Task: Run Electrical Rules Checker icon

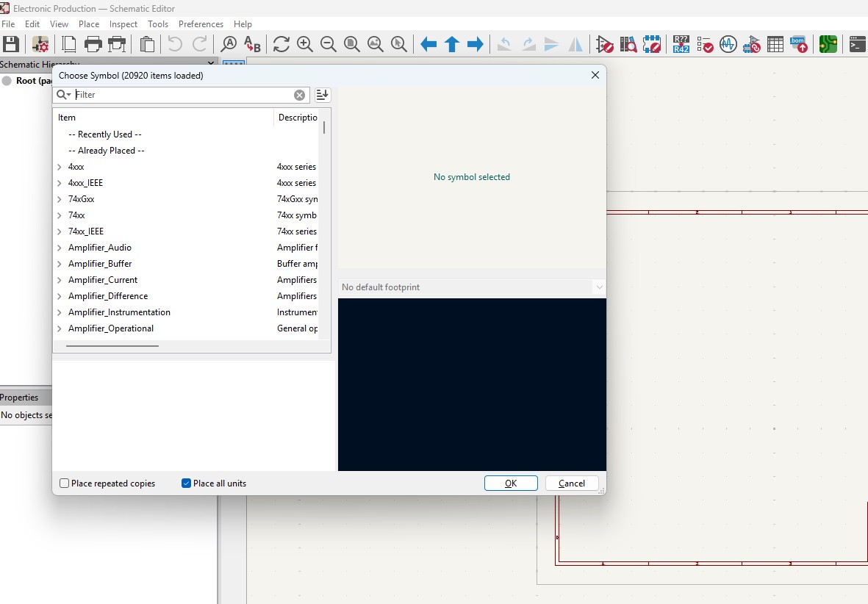Action: [x=705, y=44]
